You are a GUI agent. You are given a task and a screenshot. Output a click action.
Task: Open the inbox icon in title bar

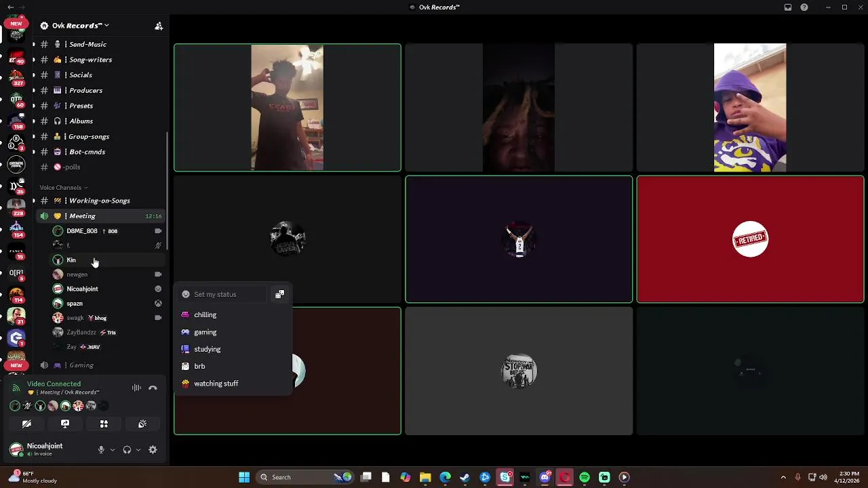pyautogui.click(x=788, y=7)
